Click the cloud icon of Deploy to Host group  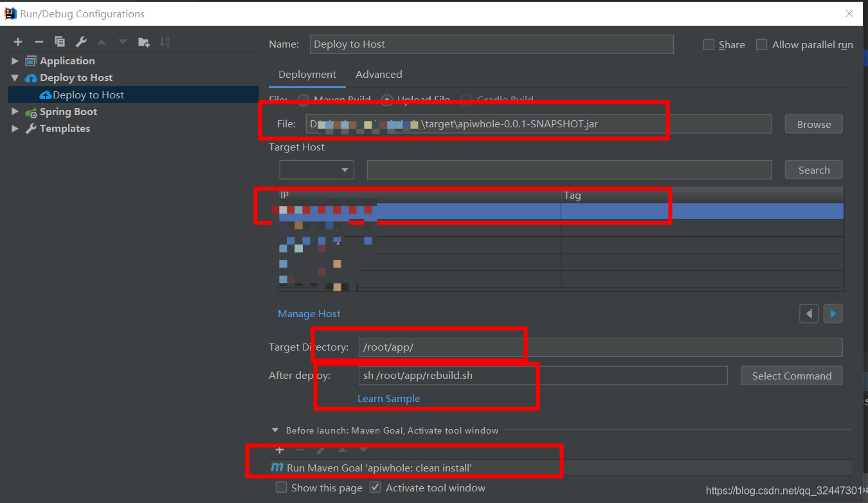[x=31, y=78]
